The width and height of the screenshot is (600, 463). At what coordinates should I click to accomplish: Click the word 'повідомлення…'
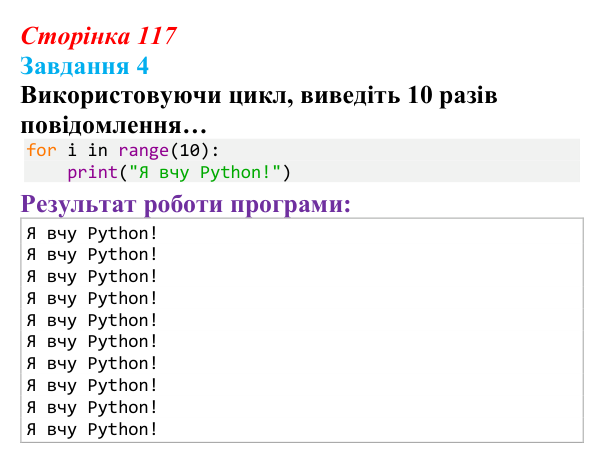click(114, 125)
